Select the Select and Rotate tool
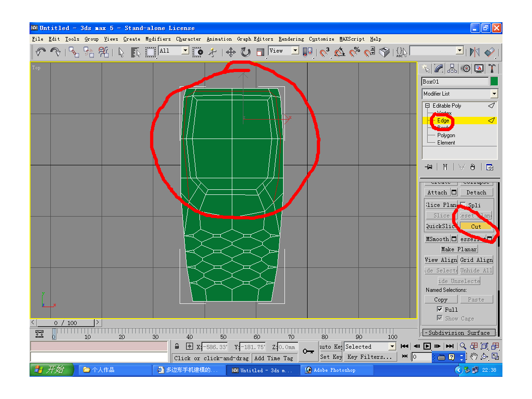The height and width of the screenshot is (399, 532). pyautogui.click(x=245, y=52)
